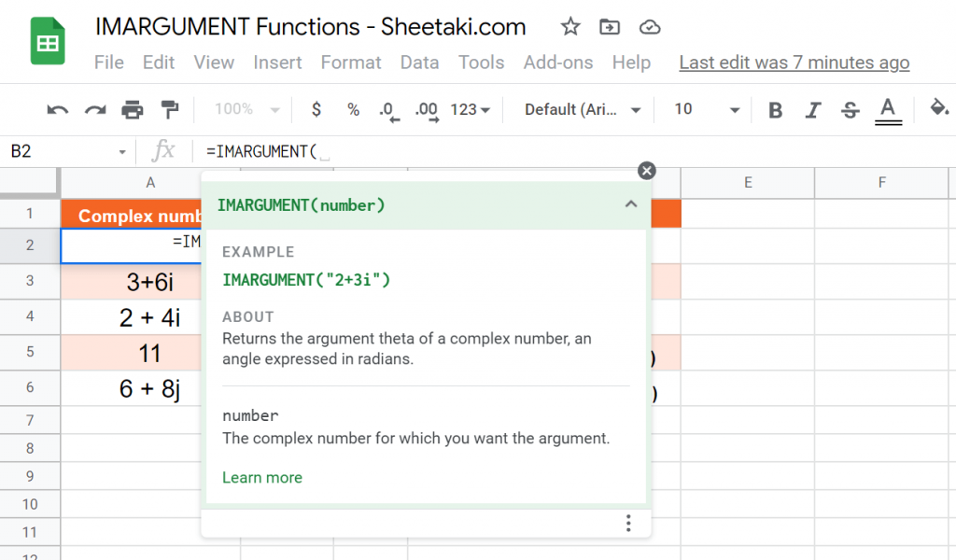Select the Paint format tool
The image size is (956, 560).
(x=170, y=109)
